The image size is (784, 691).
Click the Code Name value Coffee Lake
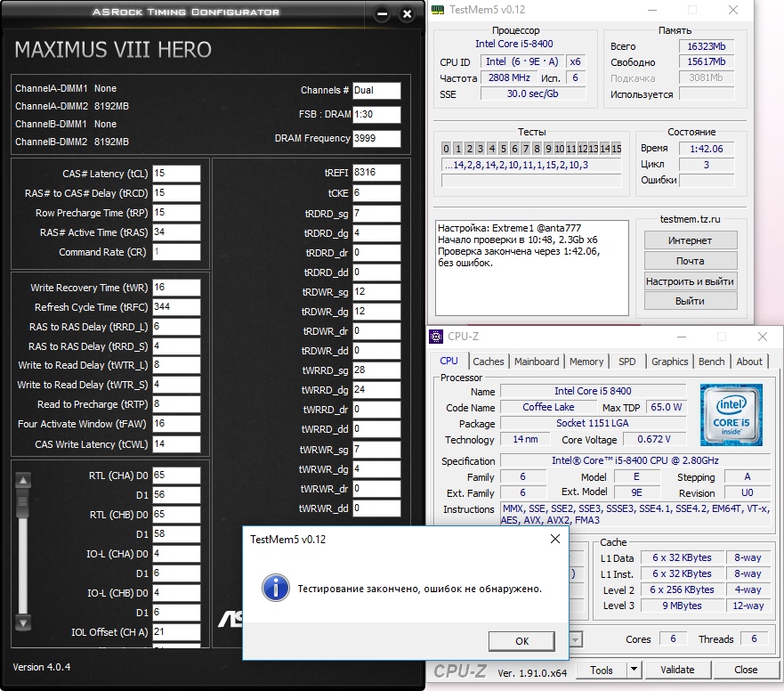click(x=548, y=407)
